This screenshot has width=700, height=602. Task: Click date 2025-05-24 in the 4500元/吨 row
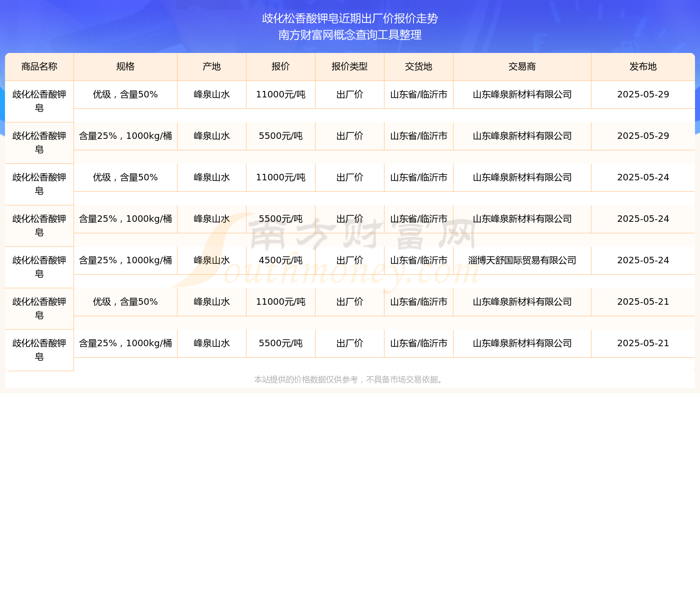(643, 260)
